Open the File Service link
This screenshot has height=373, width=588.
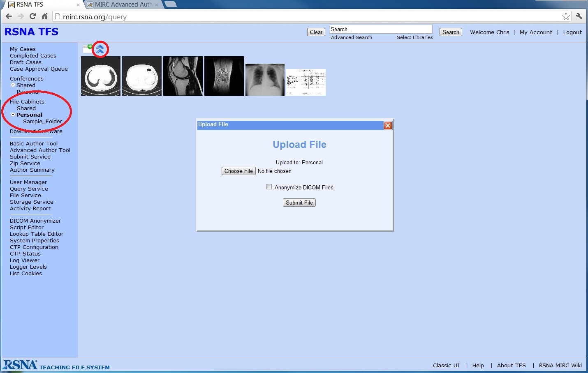point(25,195)
